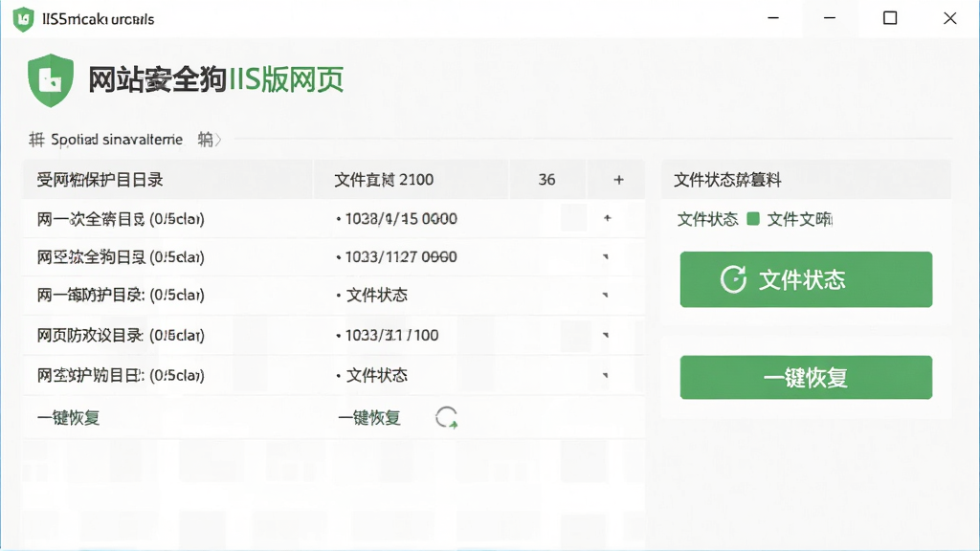Click 文件状态 in the third table row
Viewport: 980px width, 551px height.
click(x=377, y=295)
